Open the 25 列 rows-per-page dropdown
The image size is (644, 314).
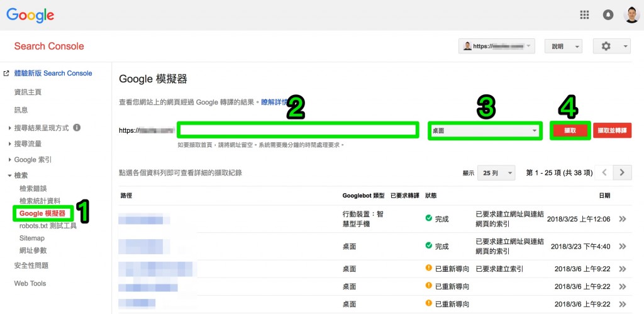[x=496, y=173]
